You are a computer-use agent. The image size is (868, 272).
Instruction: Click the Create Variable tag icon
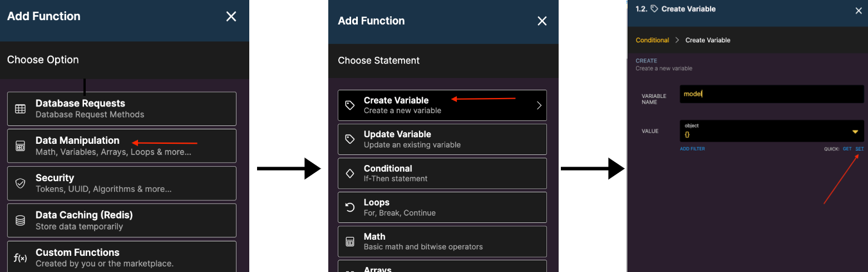(x=350, y=105)
